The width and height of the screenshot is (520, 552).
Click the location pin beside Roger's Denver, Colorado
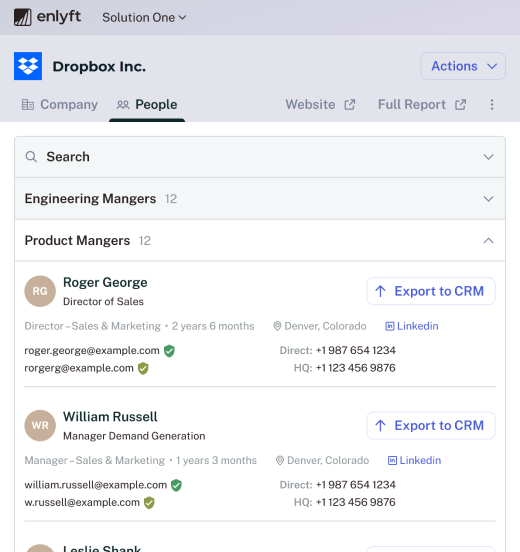coord(277,326)
